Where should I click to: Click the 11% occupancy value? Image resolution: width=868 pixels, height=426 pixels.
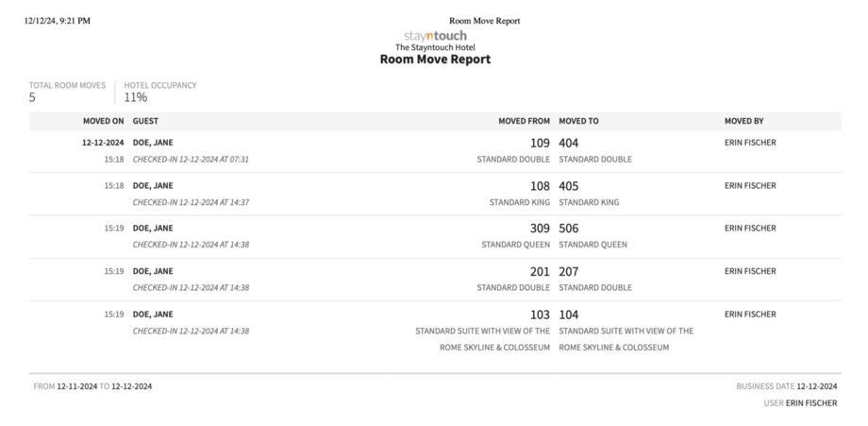(x=136, y=97)
